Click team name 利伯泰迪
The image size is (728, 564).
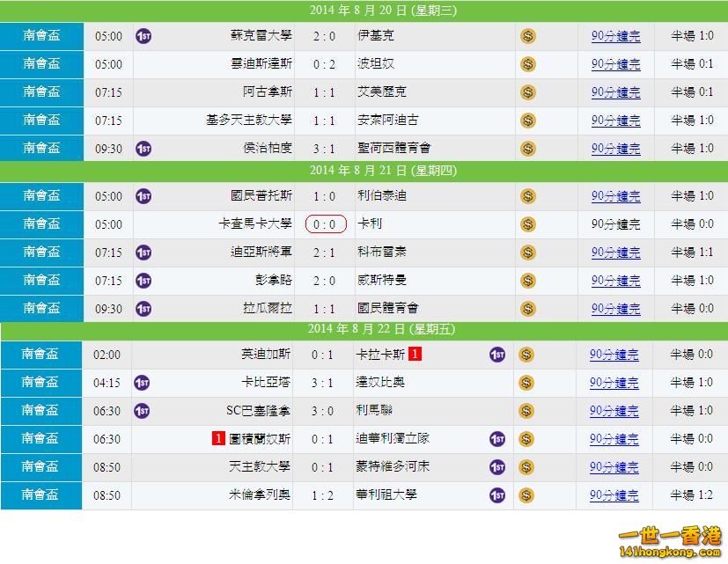point(382,196)
